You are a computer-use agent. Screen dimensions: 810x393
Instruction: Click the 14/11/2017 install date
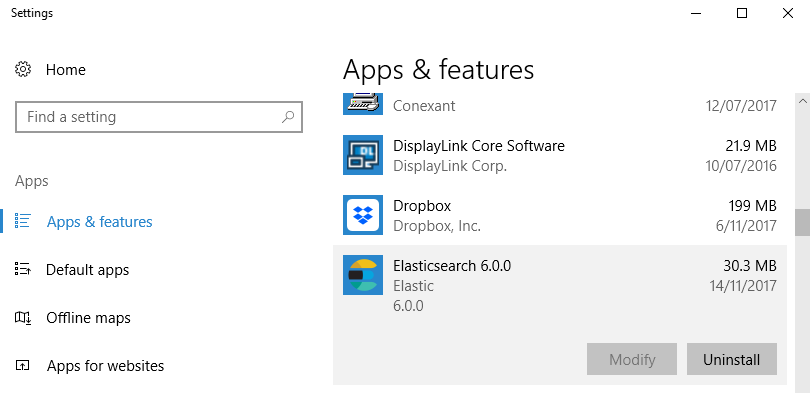point(743,286)
